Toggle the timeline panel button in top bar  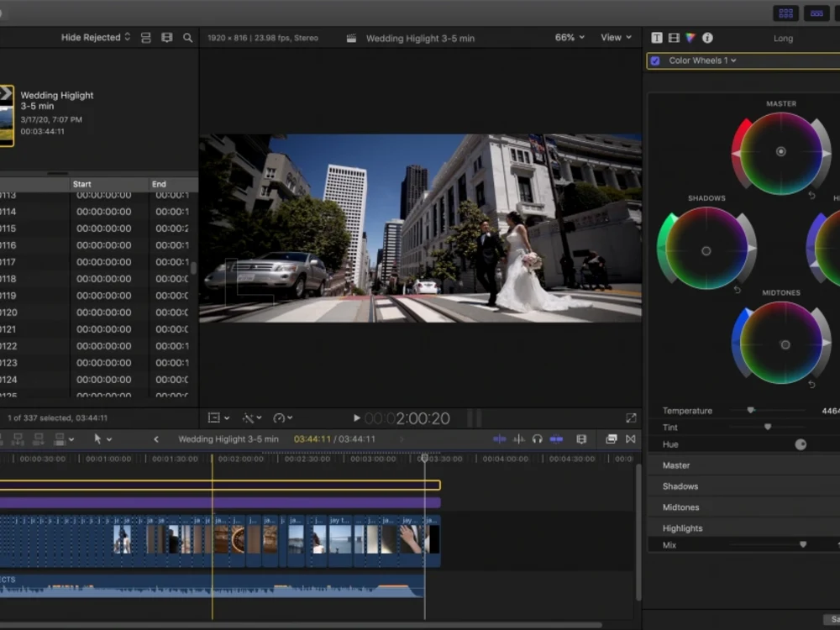point(816,13)
